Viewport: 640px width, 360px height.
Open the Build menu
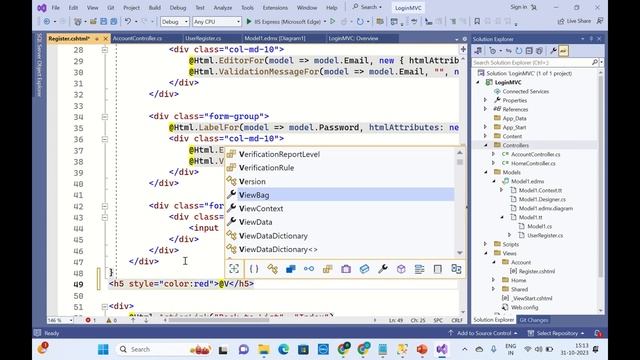(x=155, y=8)
